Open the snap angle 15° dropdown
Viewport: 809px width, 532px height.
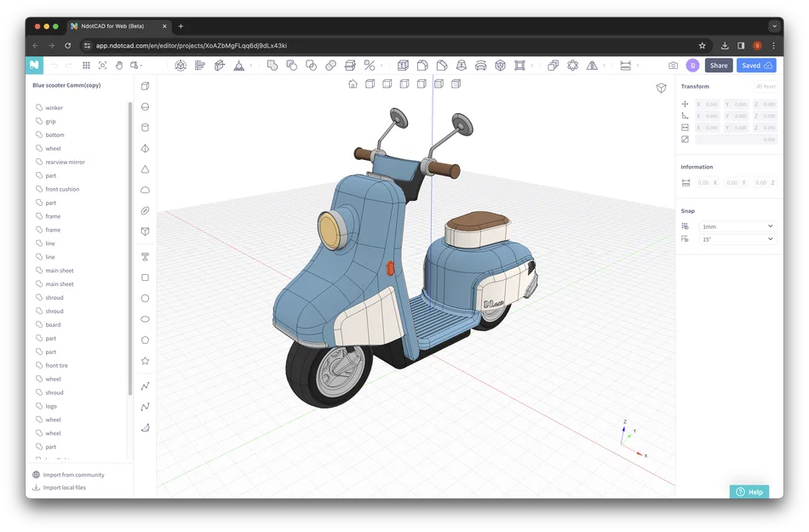pyautogui.click(x=737, y=239)
